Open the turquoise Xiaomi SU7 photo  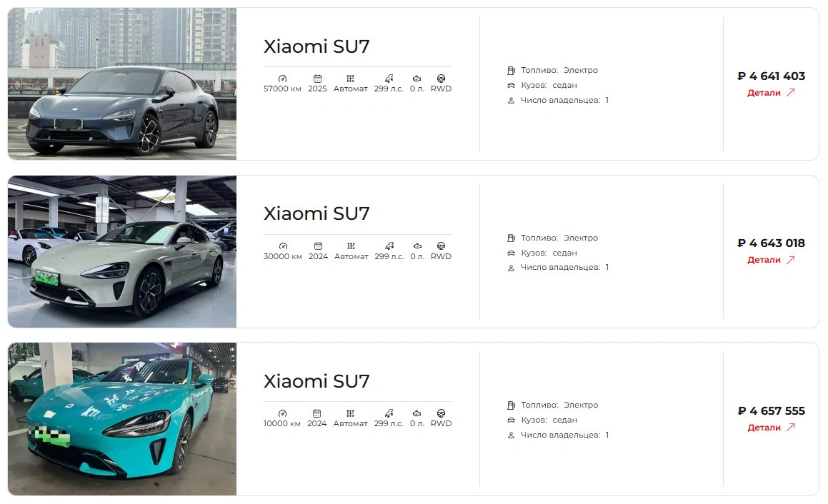[x=122, y=419]
